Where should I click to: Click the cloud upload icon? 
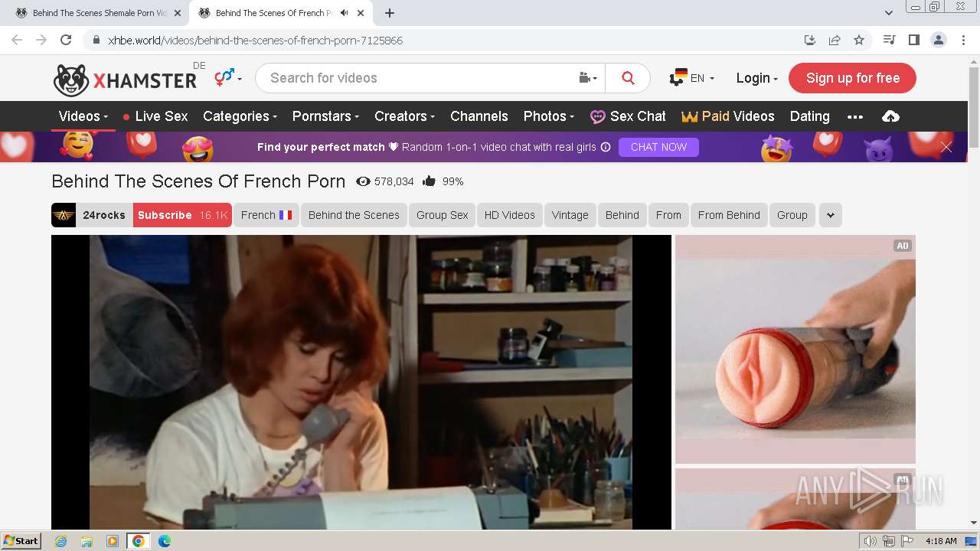pos(890,116)
